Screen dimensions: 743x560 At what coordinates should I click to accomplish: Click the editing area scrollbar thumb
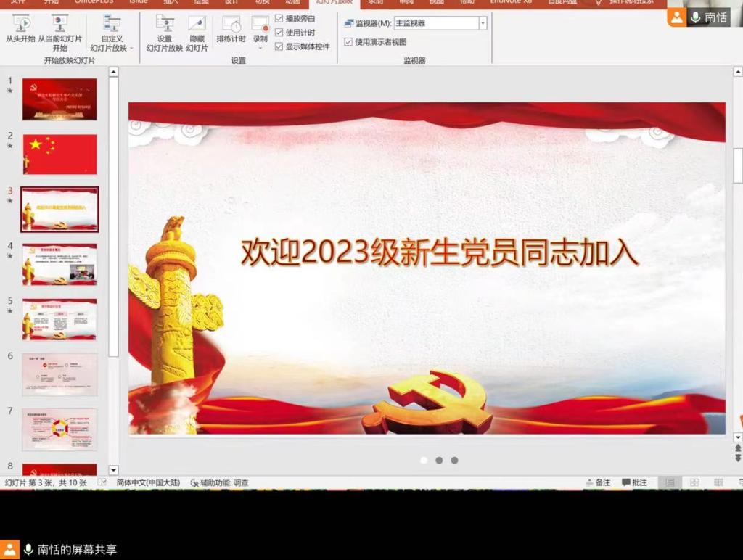point(738,165)
